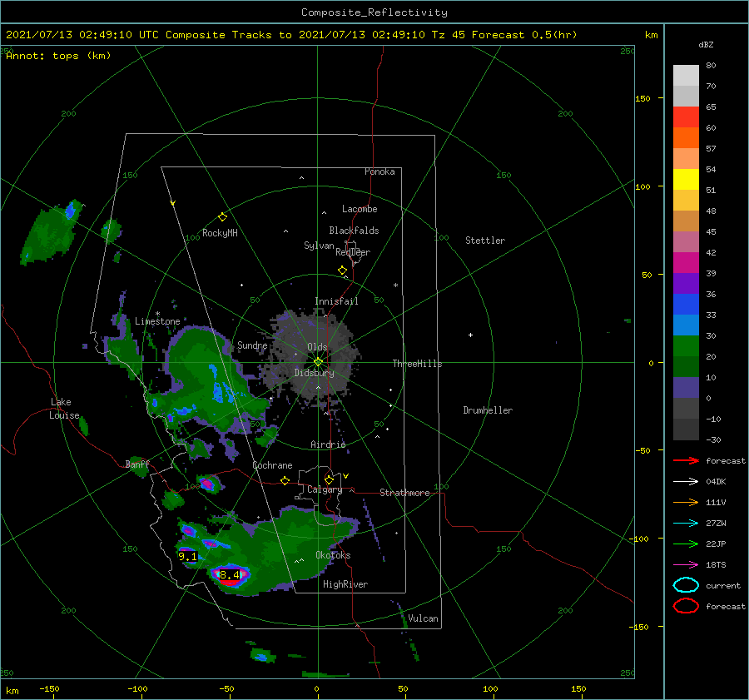749x700 pixels.
Task: Click the 80 dBZ light gray swatch
Action: [x=686, y=76]
